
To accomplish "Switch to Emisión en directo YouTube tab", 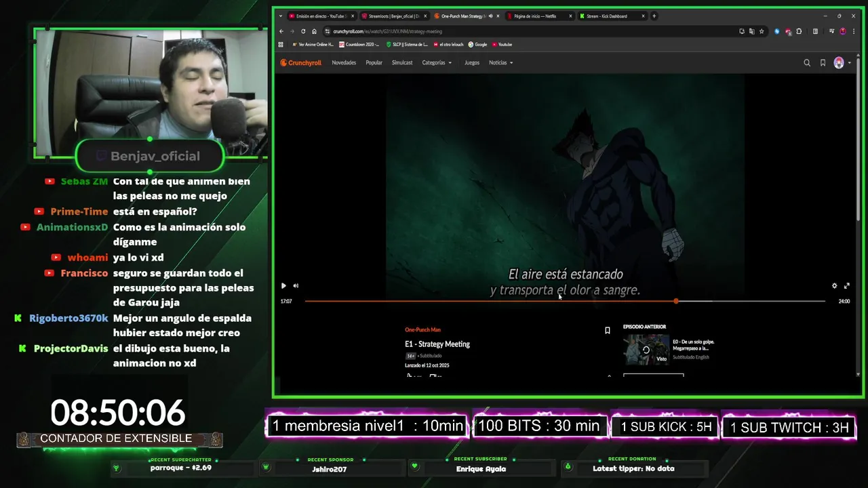I will tap(321, 16).
